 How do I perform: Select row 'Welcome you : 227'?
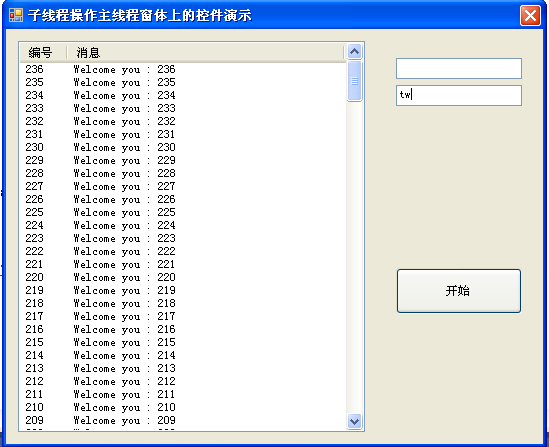click(183, 186)
